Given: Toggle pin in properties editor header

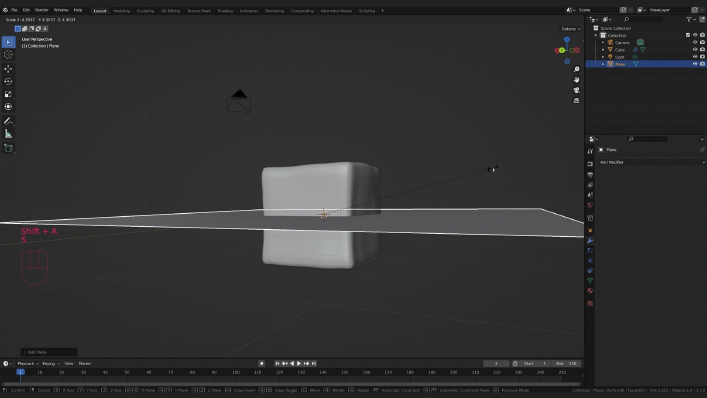Looking at the screenshot, I should [x=702, y=150].
